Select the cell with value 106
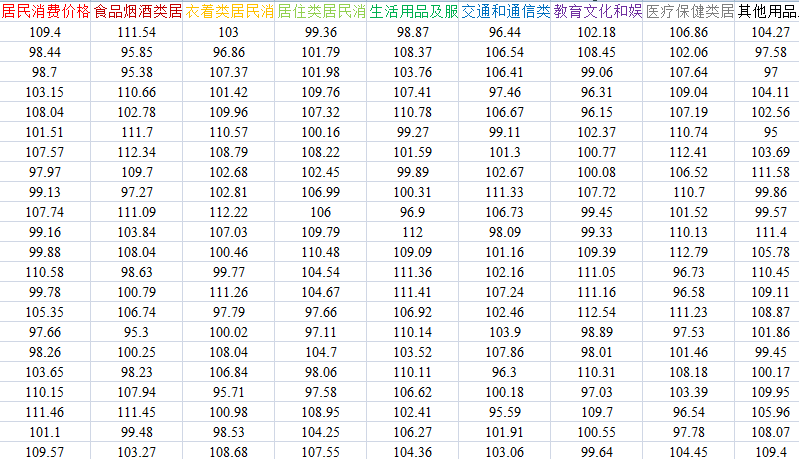This screenshot has width=799, height=459. tap(321, 212)
